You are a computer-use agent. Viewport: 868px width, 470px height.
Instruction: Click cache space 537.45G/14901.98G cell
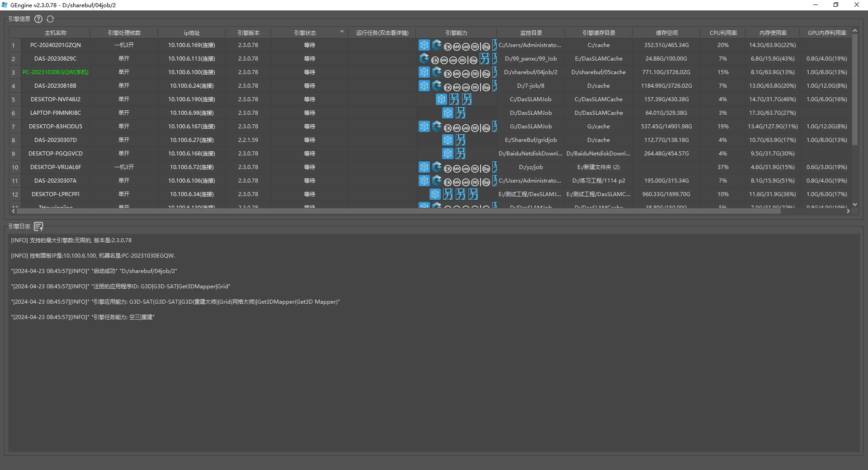click(x=666, y=127)
